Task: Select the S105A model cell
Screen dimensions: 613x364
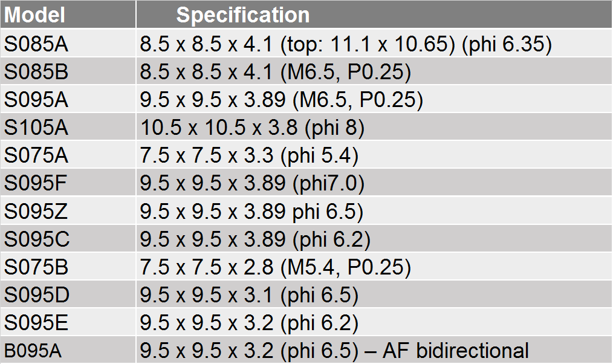Action: (68, 127)
